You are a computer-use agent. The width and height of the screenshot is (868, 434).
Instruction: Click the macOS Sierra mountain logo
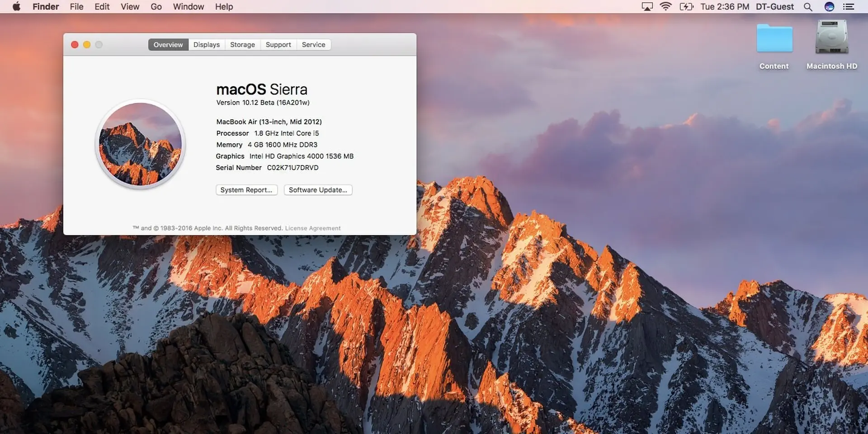tap(140, 144)
